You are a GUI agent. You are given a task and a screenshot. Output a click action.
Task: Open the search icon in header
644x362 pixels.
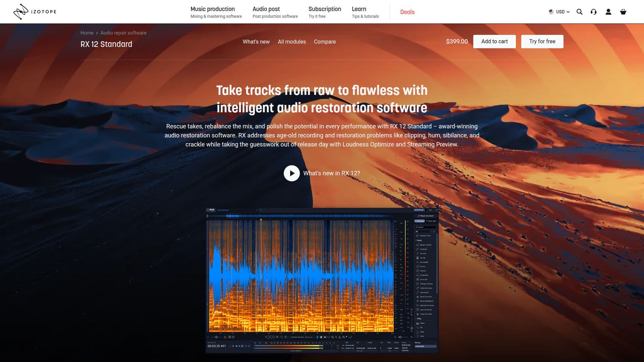pos(579,12)
